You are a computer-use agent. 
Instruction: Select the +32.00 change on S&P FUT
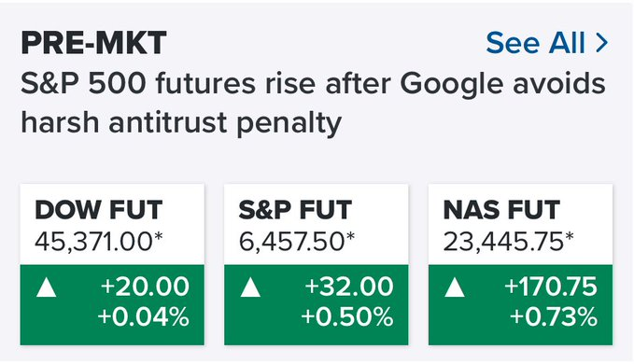[x=349, y=287]
